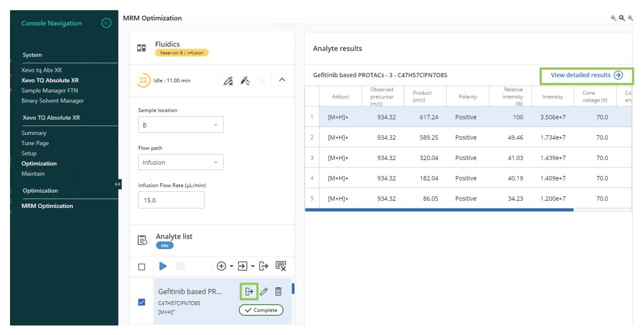644x335 pixels.
Task: Open the Tune Page navigation item
Action: pos(35,143)
